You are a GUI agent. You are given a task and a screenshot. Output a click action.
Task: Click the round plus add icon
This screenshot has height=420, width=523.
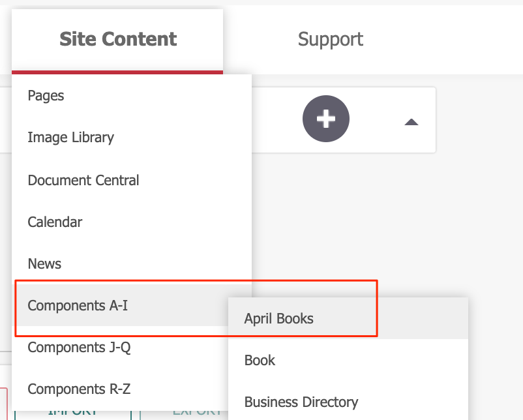click(x=326, y=119)
